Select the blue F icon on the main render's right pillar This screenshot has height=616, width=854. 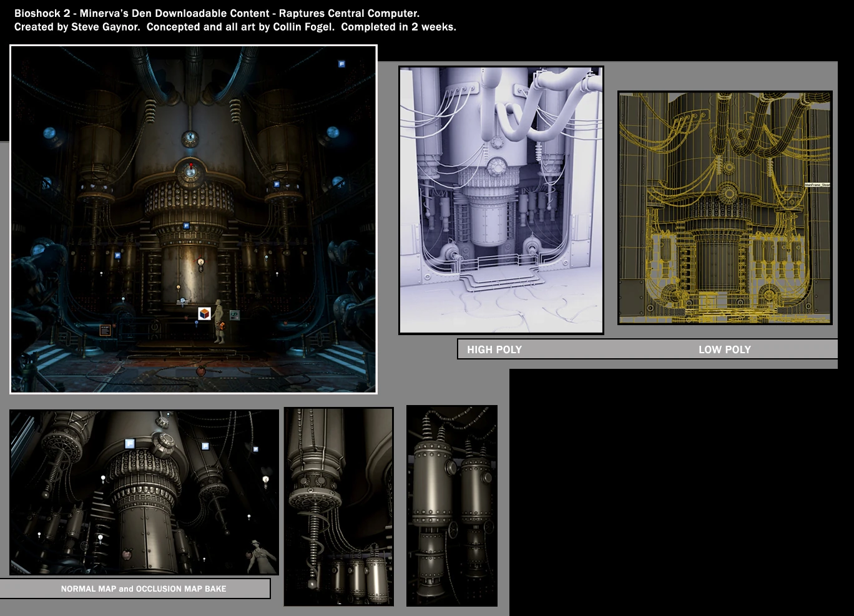(x=277, y=184)
